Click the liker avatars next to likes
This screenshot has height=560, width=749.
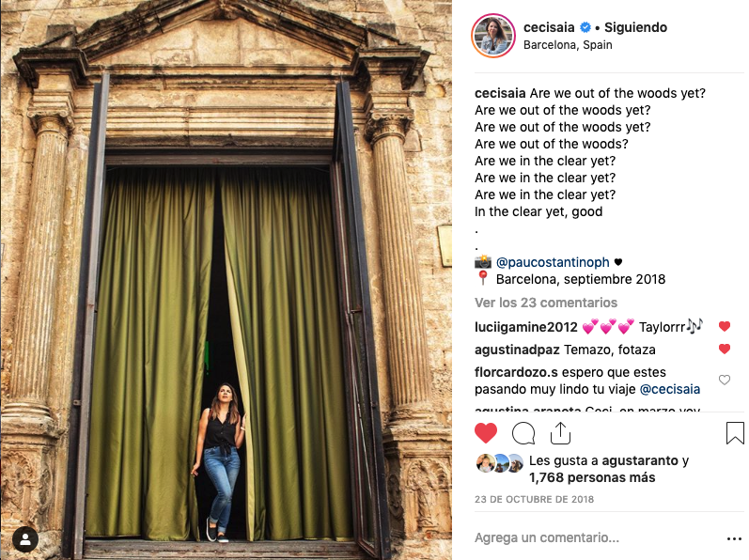500,463
